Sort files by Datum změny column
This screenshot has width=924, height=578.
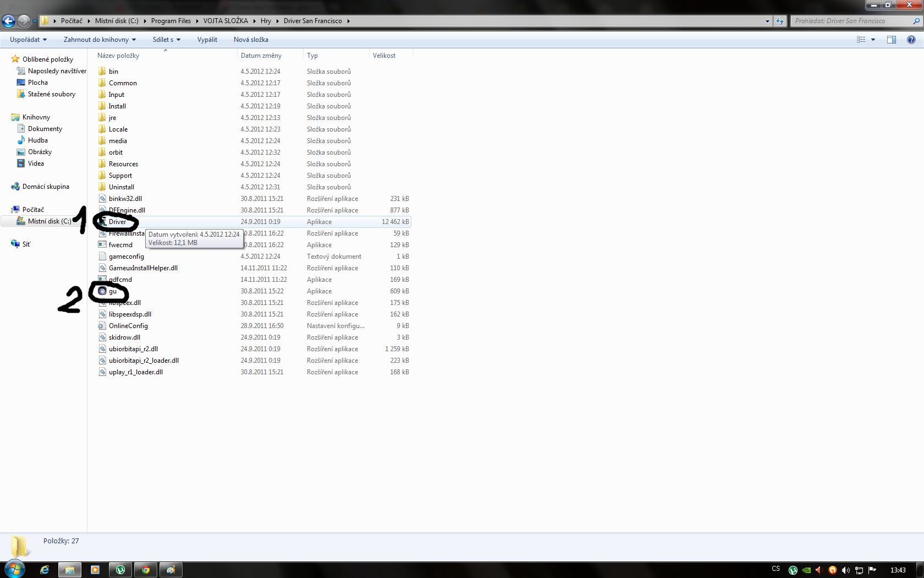tap(261, 56)
